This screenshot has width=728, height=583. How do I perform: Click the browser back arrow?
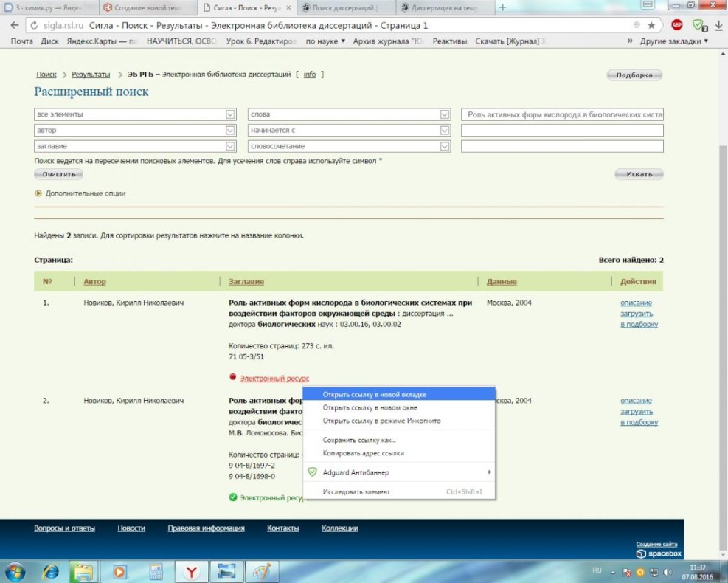click(x=14, y=25)
